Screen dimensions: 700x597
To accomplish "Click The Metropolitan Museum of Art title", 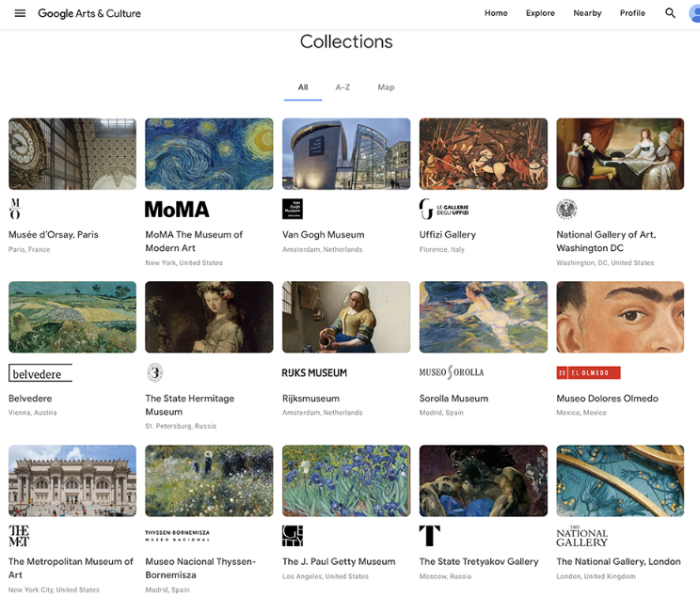I will [71, 569].
